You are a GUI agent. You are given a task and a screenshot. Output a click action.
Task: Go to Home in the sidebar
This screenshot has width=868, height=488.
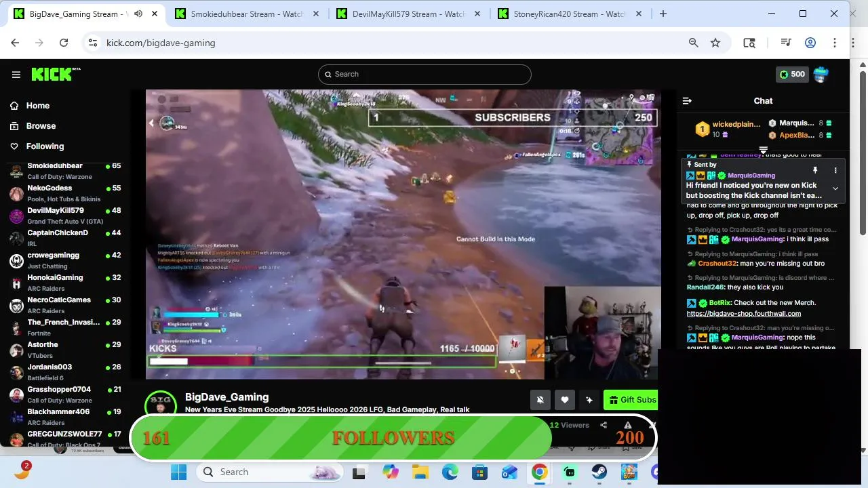click(x=38, y=106)
